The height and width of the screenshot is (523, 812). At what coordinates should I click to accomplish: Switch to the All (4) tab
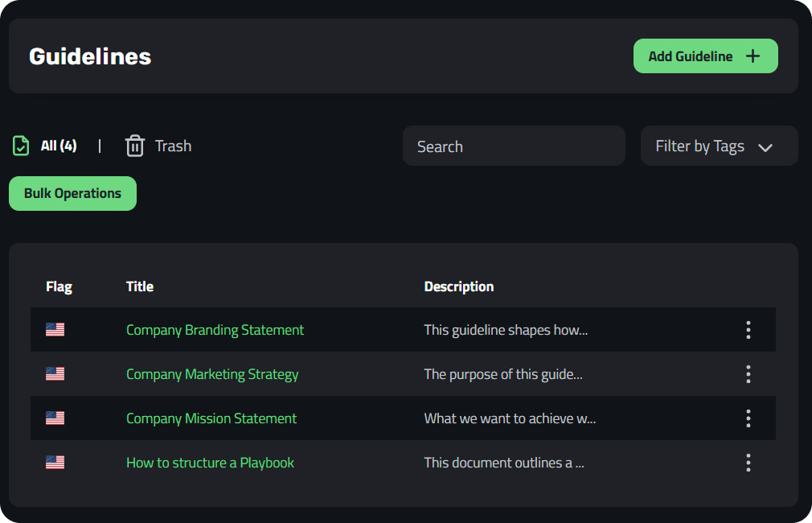pyautogui.click(x=59, y=146)
